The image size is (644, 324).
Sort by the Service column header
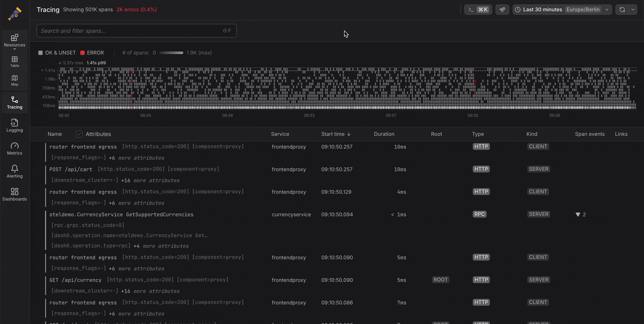[280, 134]
